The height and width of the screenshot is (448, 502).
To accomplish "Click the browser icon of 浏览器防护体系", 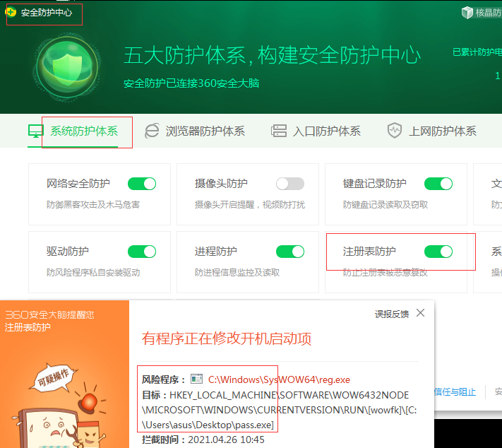I will (x=152, y=131).
